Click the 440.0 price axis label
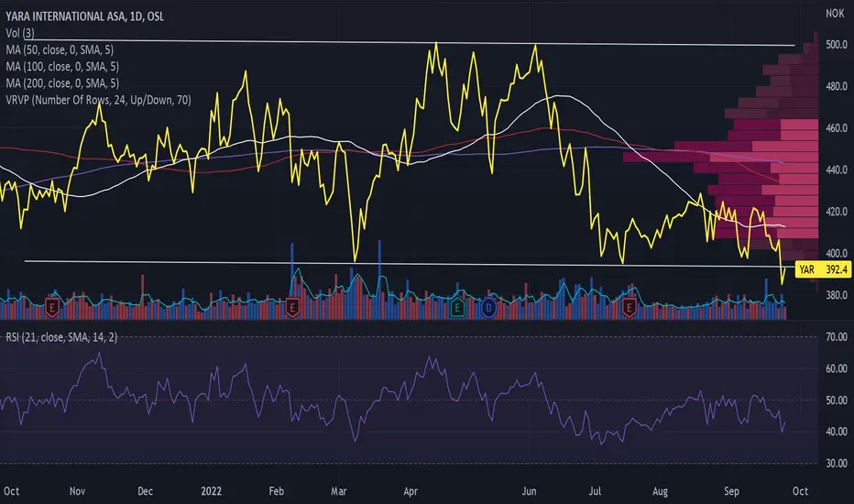This screenshot has height=504, width=854. (837, 170)
